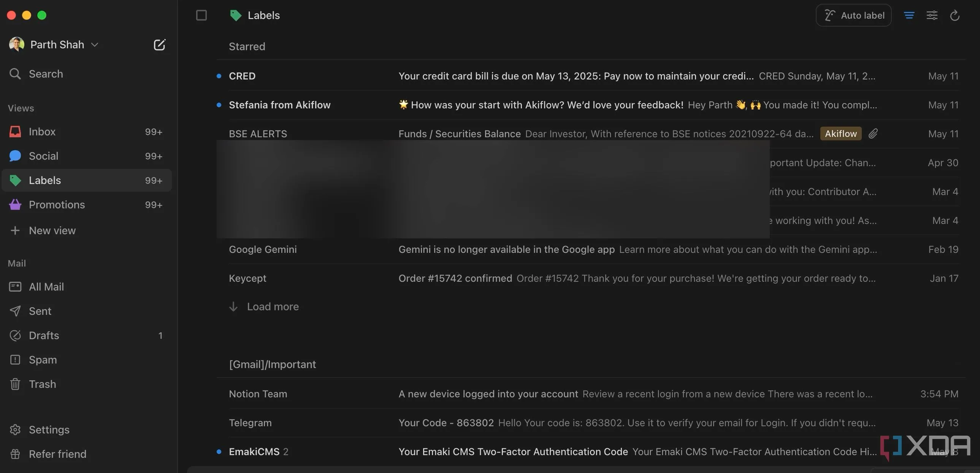The image size is (980, 473).
Task: Open the view options sliders icon
Action: 932,15
